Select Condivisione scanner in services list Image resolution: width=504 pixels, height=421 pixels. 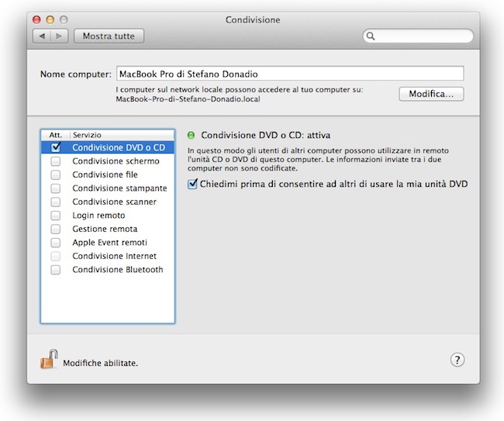pos(116,202)
